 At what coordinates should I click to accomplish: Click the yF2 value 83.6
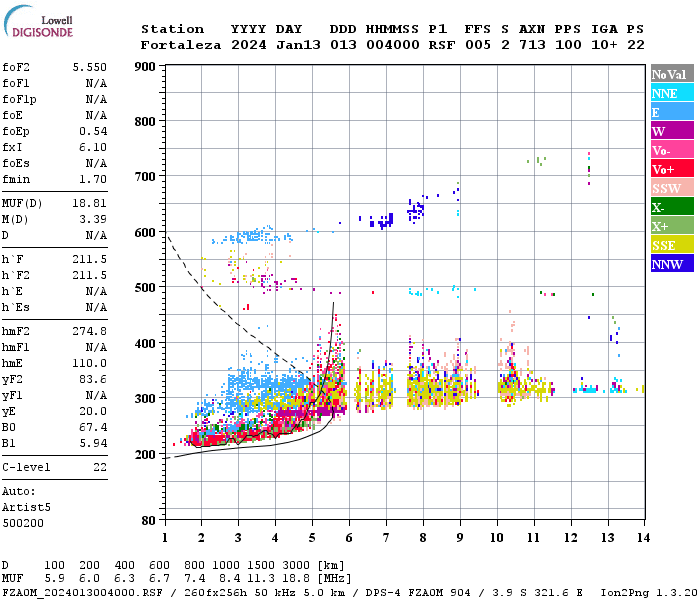point(93,379)
